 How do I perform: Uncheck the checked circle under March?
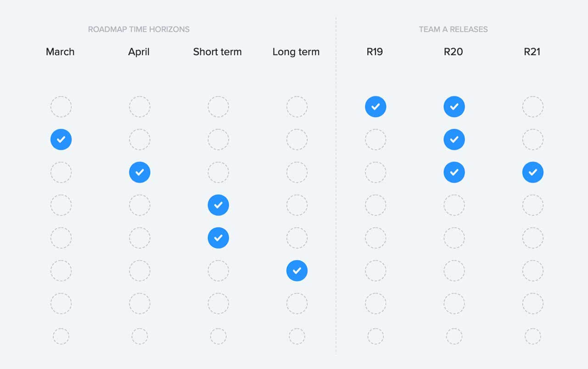pos(61,139)
